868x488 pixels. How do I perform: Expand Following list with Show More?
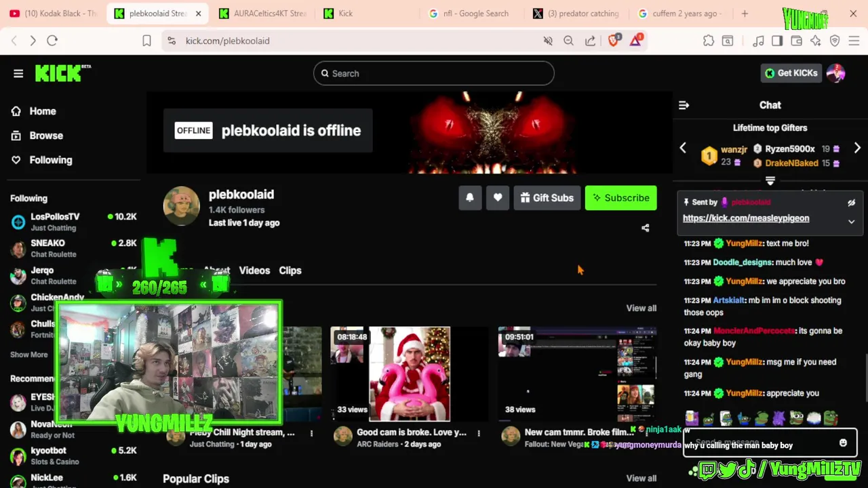point(29,354)
